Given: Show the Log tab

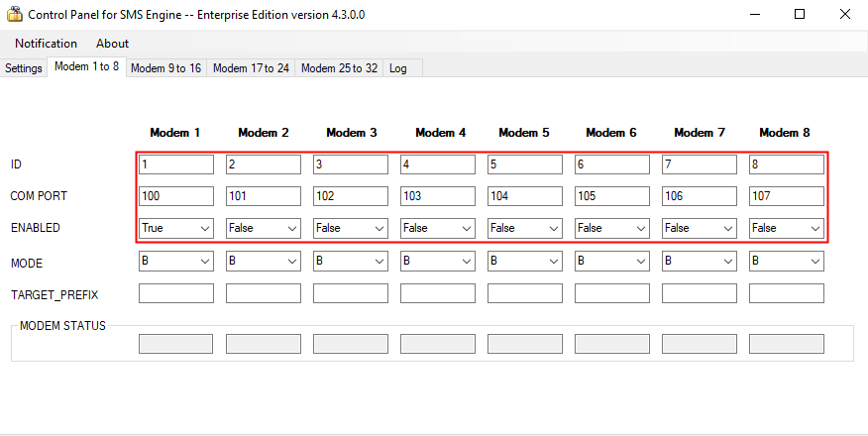Looking at the screenshot, I should (x=397, y=68).
